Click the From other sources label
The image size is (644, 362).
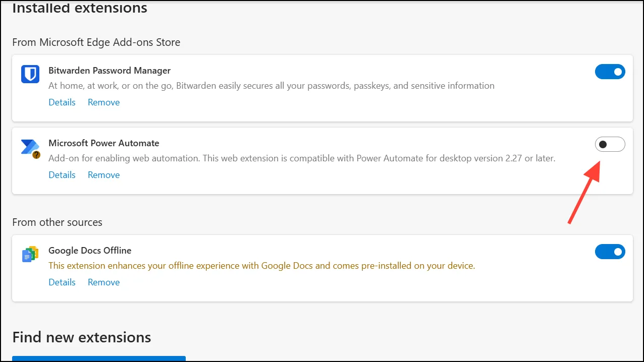tap(57, 222)
